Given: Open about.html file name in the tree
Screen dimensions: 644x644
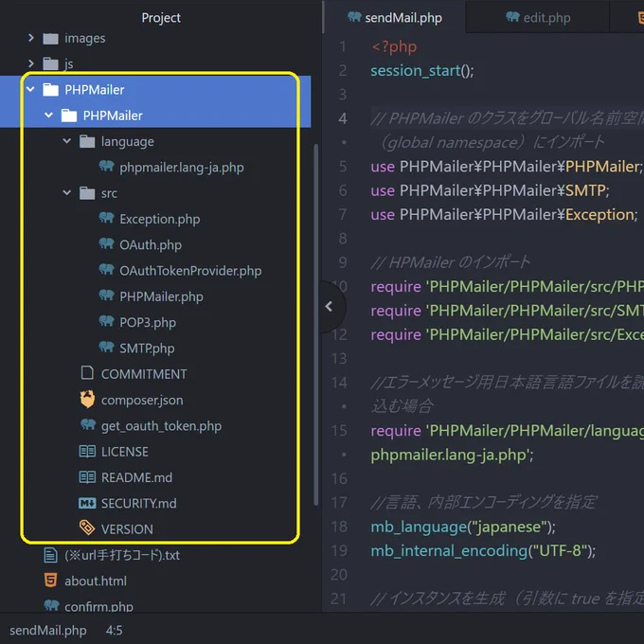Looking at the screenshot, I should click(96, 581).
